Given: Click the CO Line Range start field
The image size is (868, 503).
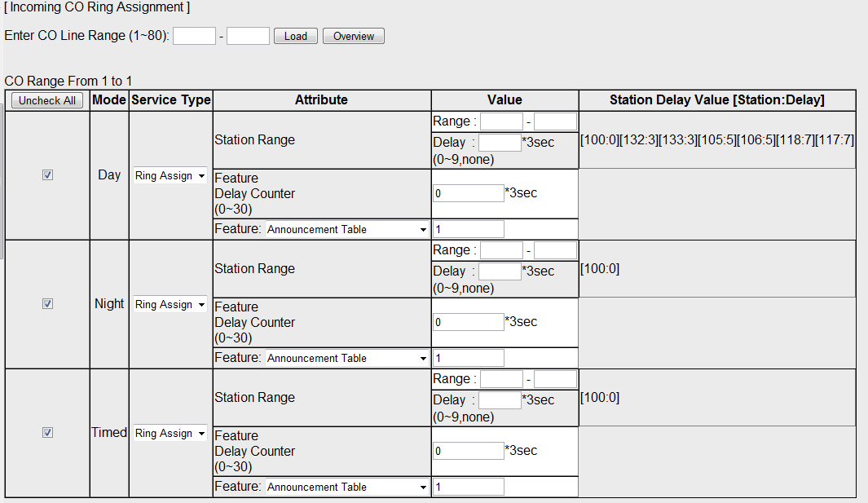Looking at the screenshot, I should tap(194, 36).
